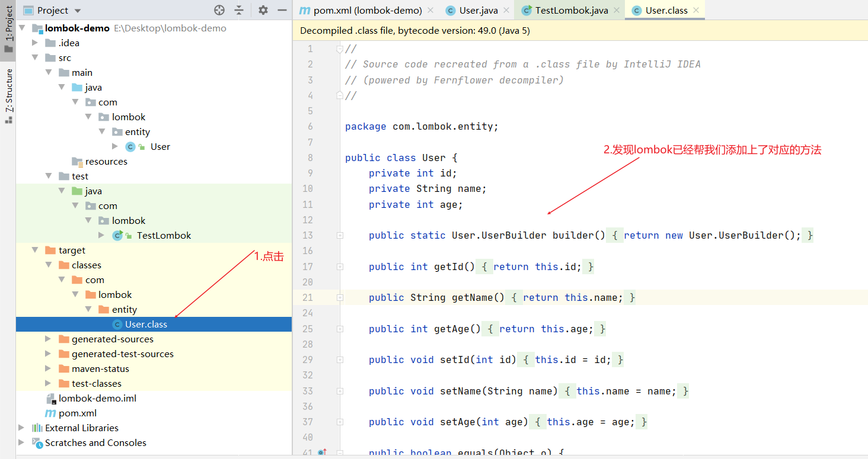This screenshot has height=459, width=868.
Task: Expand Scratches and Consoles node
Action: [23, 442]
